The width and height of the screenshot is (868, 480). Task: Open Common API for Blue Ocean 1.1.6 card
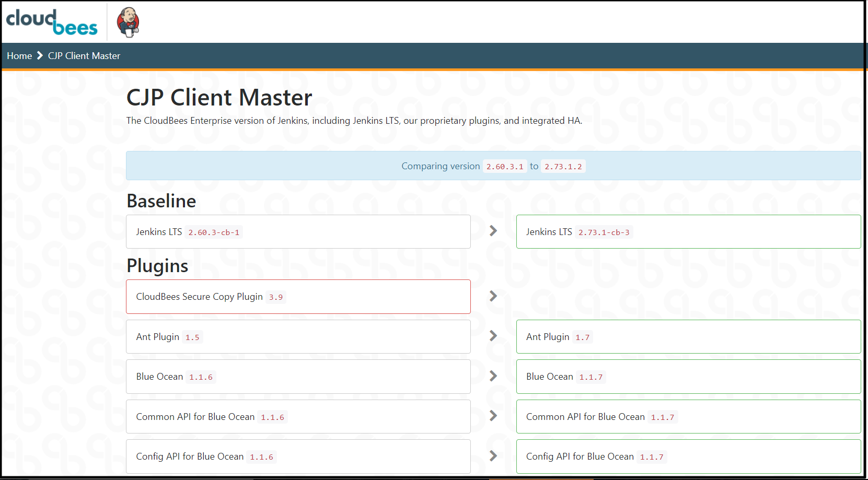point(298,417)
